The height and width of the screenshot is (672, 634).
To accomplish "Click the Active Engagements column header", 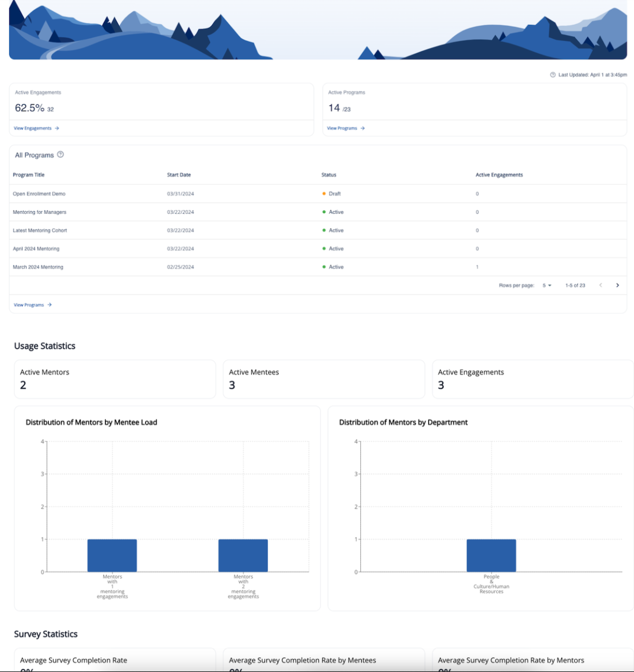I will 499,175.
